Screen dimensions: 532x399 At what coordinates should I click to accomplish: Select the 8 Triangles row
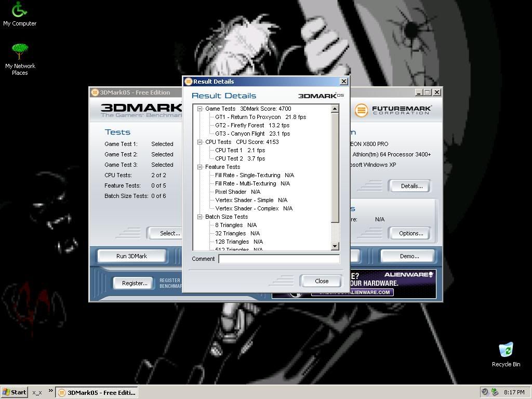coord(236,225)
